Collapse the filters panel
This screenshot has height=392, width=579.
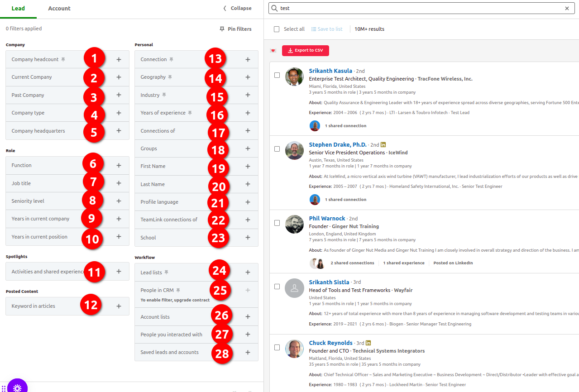click(237, 8)
